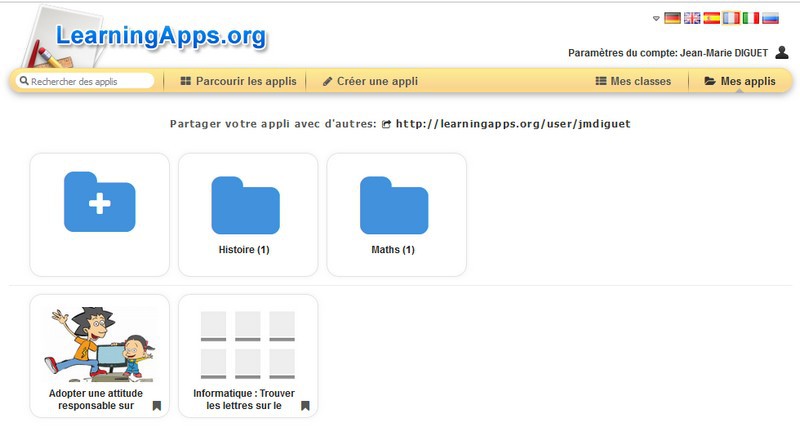Click the LearningApps.org logo
The height and width of the screenshot is (432, 800).
point(160,37)
